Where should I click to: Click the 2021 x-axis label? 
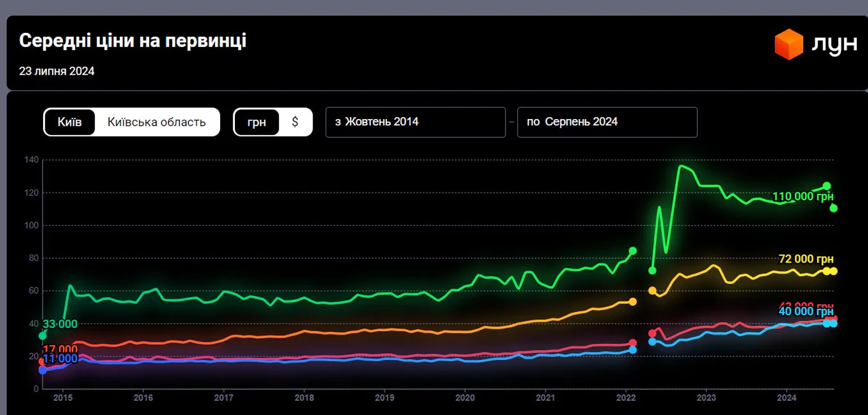[x=545, y=398]
